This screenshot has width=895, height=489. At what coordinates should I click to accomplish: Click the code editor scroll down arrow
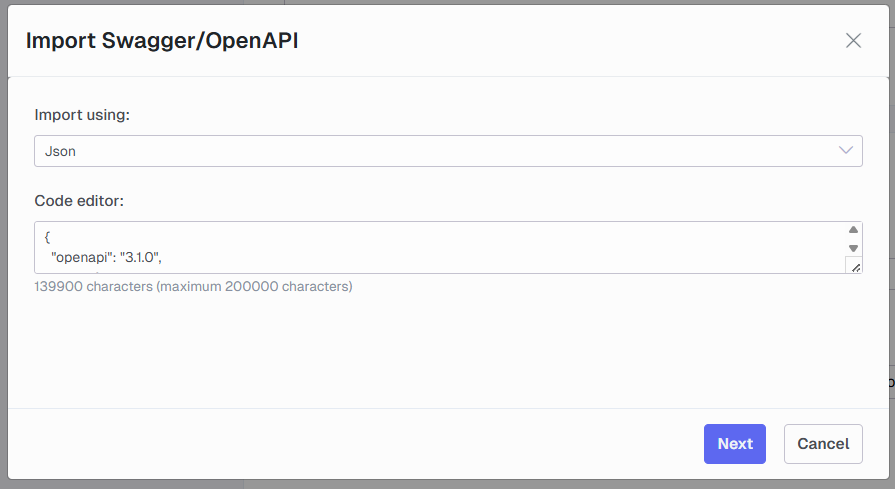click(853, 248)
